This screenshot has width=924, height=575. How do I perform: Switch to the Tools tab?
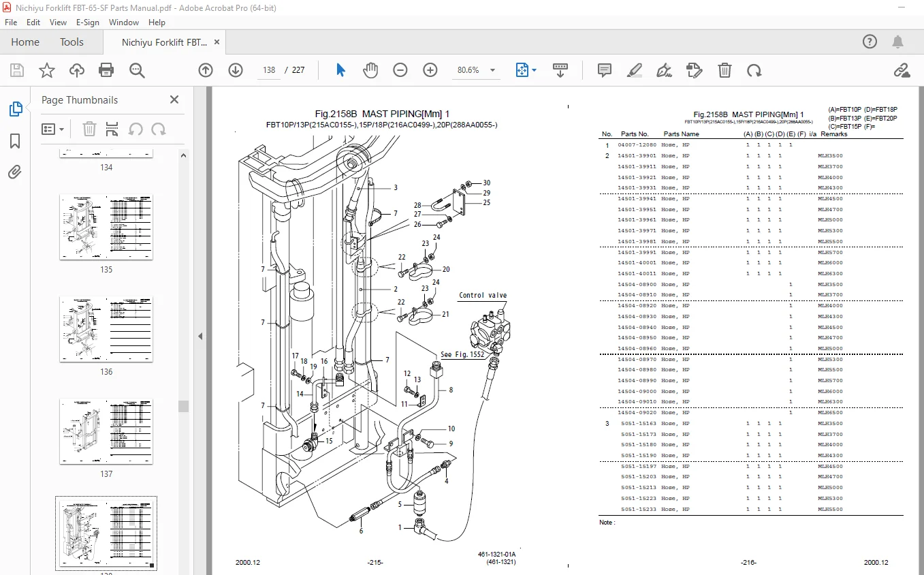pos(71,42)
